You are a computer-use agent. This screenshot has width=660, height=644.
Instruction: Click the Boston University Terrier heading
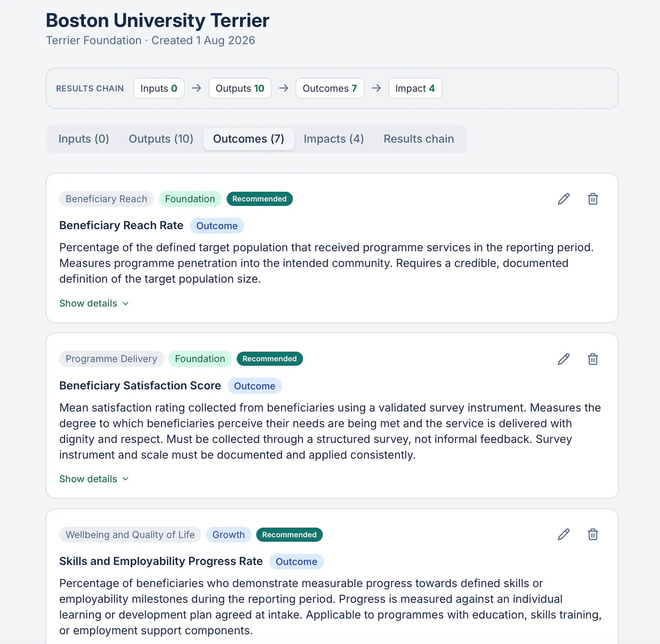click(x=158, y=20)
